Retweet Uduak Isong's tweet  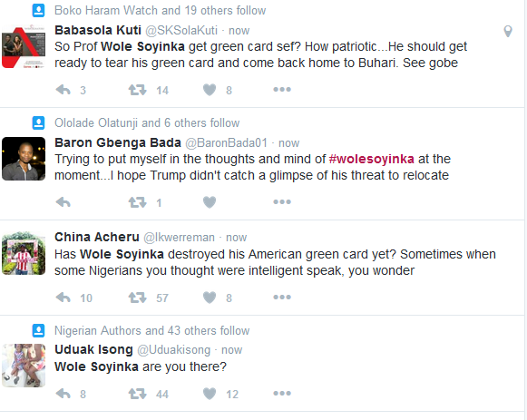pyautogui.click(x=138, y=394)
